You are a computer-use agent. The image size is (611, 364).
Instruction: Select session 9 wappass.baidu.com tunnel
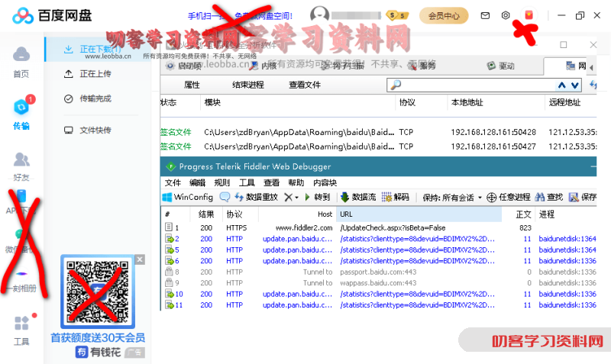click(378, 283)
